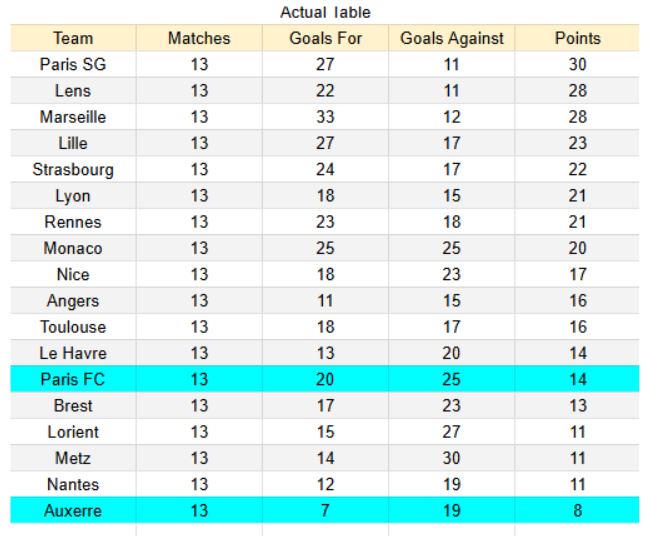Select the Strasbourg team cell
Screen dimensions: 654x536
click(73, 169)
